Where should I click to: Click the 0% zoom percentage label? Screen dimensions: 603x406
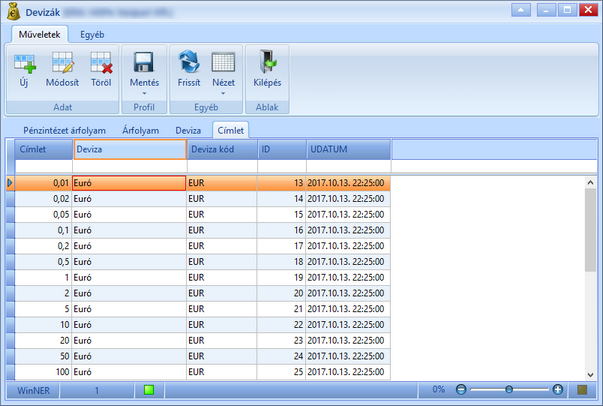point(438,389)
